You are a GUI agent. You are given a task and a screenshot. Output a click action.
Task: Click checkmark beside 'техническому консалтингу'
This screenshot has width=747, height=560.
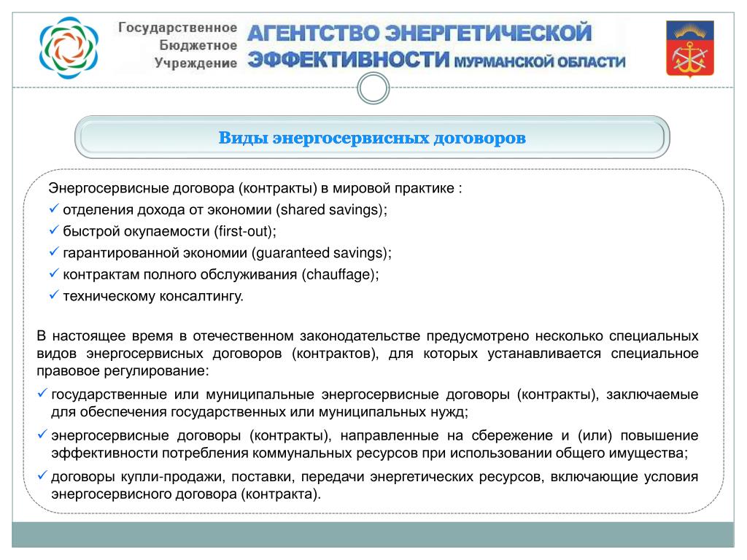(x=54, y=295)
